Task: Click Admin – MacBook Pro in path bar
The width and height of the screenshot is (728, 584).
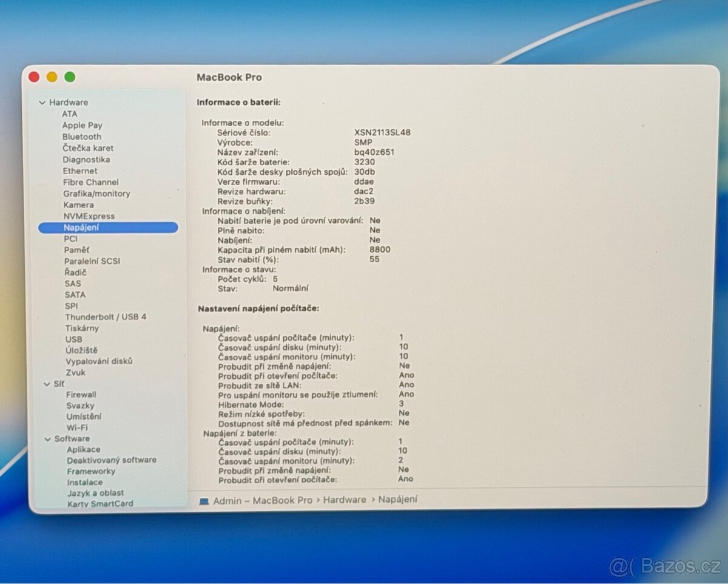Action: [x=262, y=500]
